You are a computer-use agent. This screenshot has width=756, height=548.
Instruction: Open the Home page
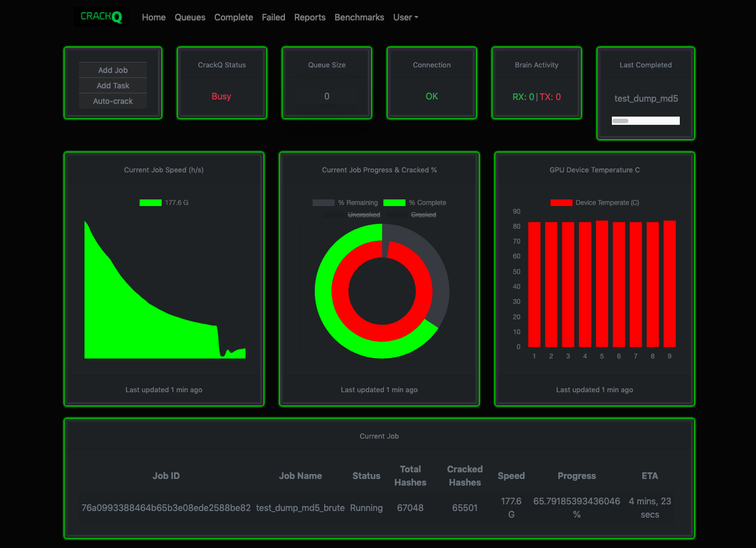coord(154,17)
